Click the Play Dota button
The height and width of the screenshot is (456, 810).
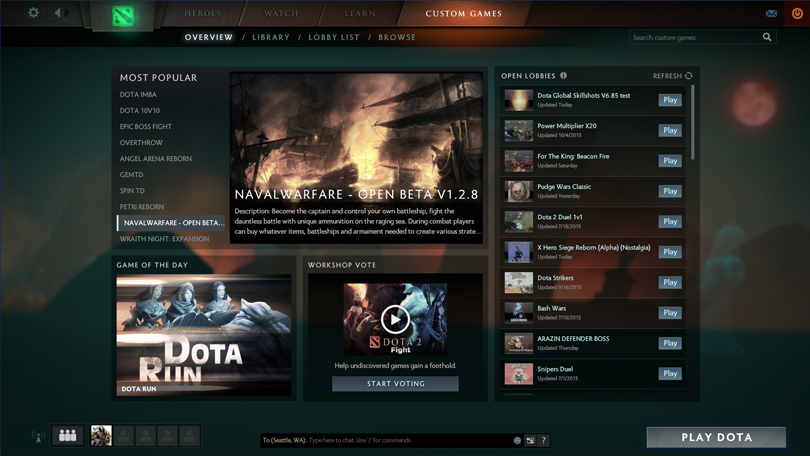pyautogui.click(x=716, y=437)
